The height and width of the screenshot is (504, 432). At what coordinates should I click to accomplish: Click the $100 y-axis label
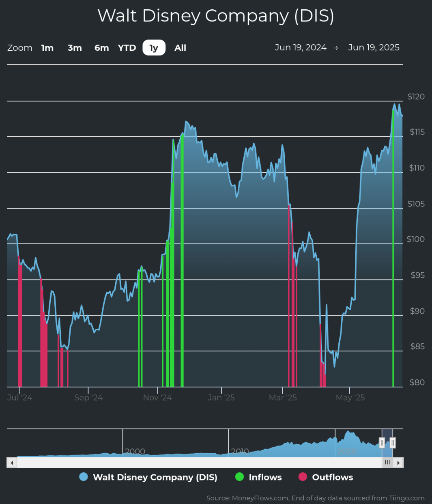[416, 239]
